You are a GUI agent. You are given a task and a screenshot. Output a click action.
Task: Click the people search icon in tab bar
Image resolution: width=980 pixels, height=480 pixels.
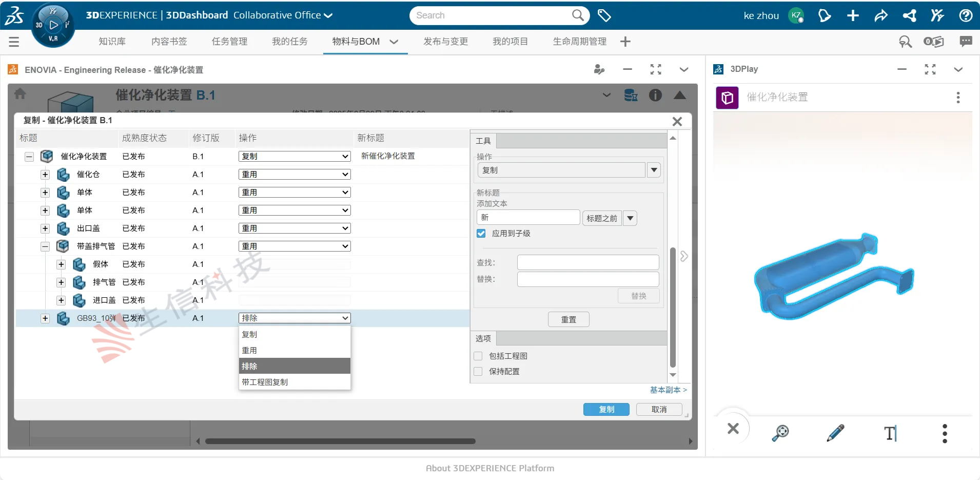(905, 42)
